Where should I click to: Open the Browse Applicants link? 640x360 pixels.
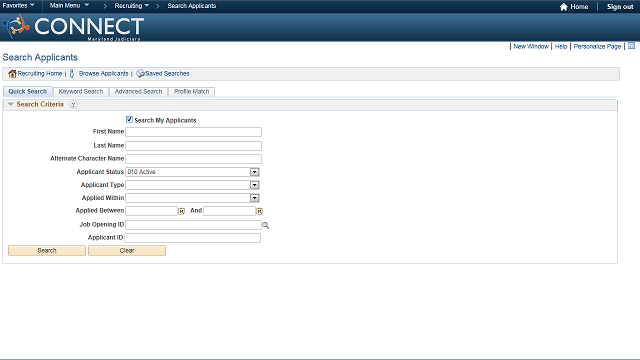coord(103,73)
